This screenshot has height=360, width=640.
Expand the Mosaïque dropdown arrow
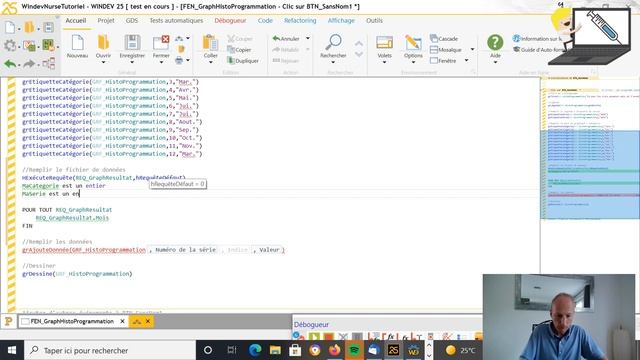473,49
